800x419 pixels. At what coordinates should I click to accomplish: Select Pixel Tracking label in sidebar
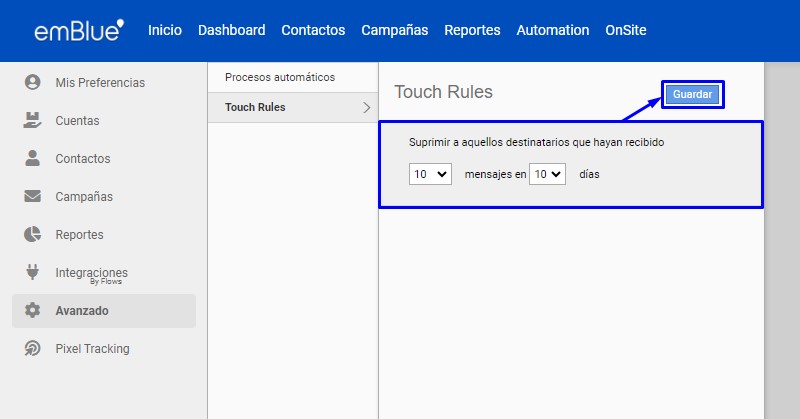(x=92, y=349)
